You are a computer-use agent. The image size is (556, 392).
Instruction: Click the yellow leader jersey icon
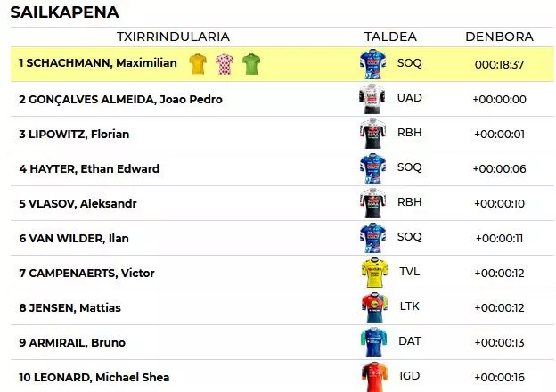(197, 63)
